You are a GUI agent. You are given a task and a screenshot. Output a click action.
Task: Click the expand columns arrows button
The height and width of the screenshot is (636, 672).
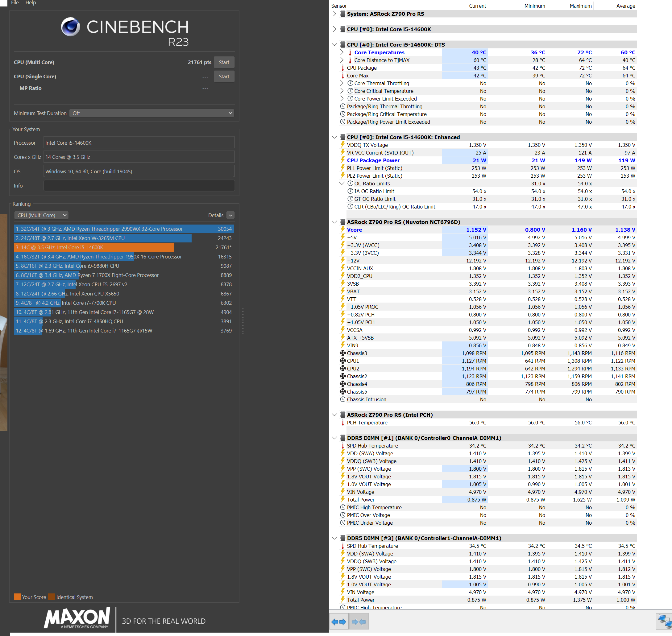click(338, 622)
